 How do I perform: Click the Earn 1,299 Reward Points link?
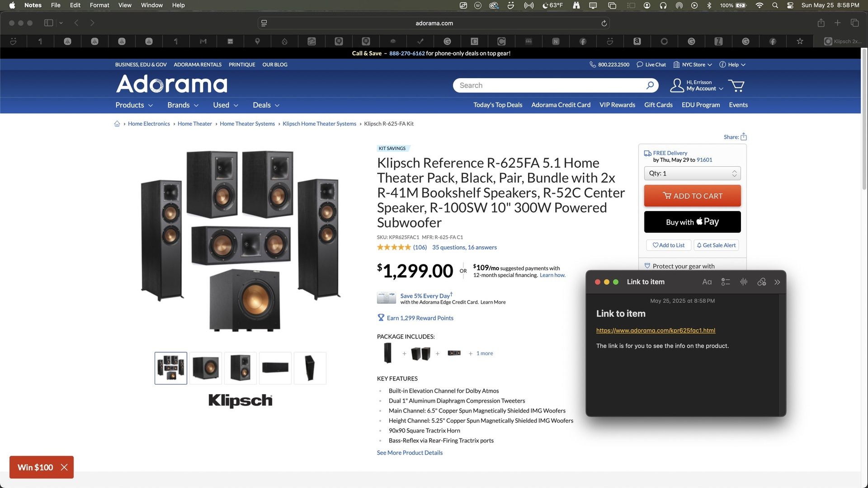[x=415, y=318]
